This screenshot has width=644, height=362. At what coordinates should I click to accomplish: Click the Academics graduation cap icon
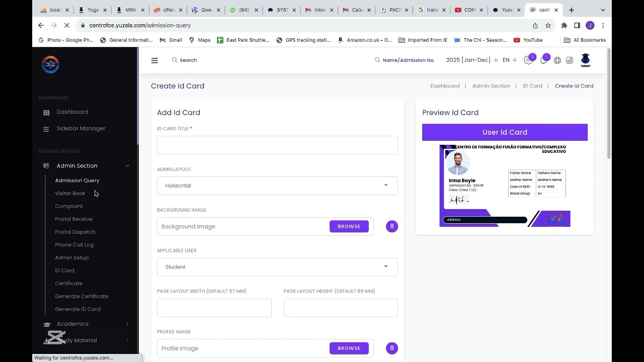47,324
